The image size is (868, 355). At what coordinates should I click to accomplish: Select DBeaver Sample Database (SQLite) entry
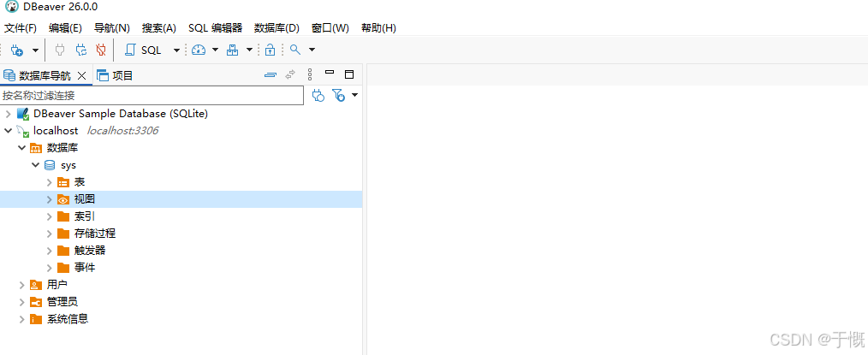(x=121, y=114)
